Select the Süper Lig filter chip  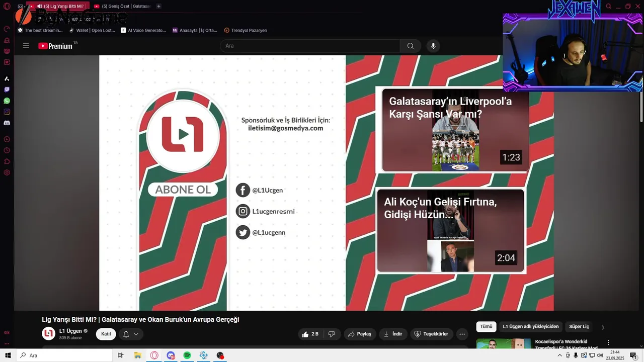click(x=579, y=327)
